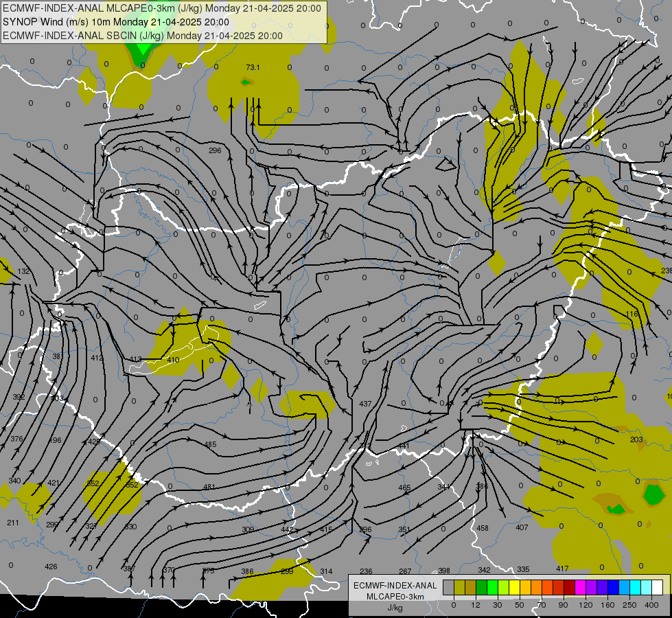Click the map value '485'
This screenshot has width=672, height=618.
pos(210,444)
